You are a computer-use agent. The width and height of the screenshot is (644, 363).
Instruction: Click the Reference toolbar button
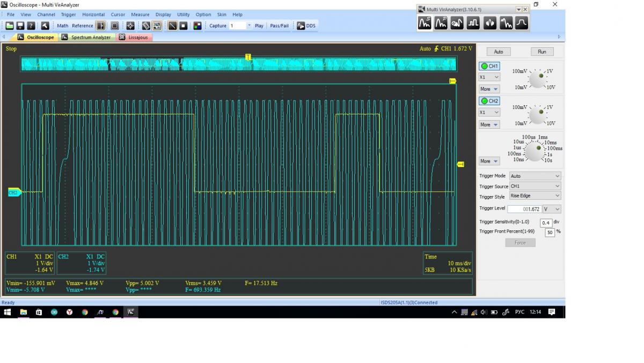click(83, 25)
